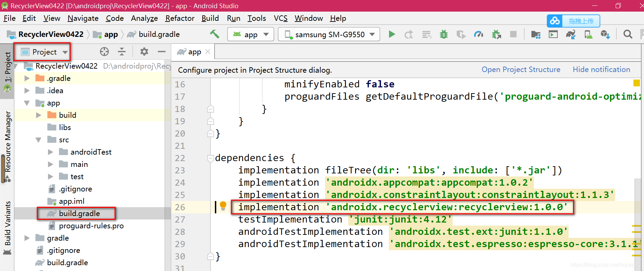The height and width of the screenshot is (271, 644).
Task: Click the Stop square icon
Action: click(x=513, y=34)
